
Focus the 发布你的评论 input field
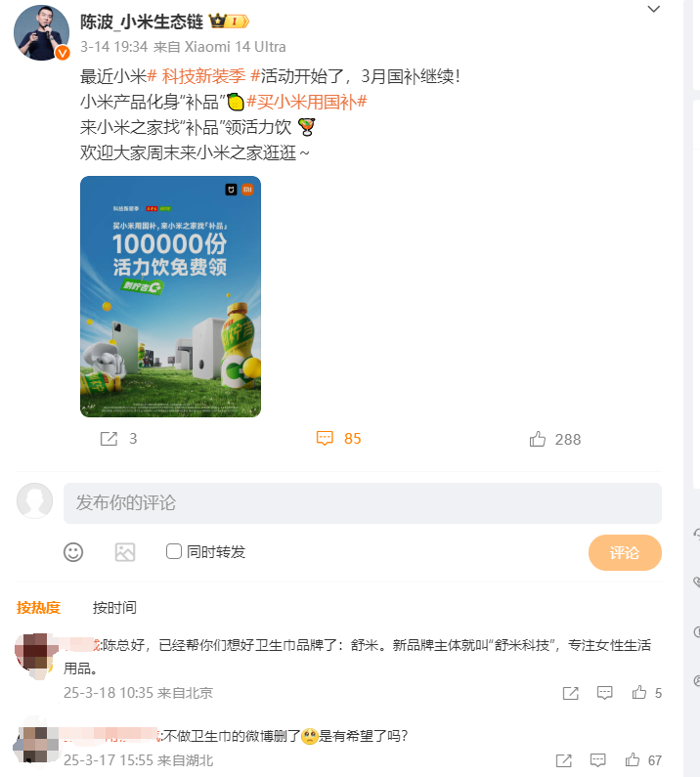pos(363,503)
